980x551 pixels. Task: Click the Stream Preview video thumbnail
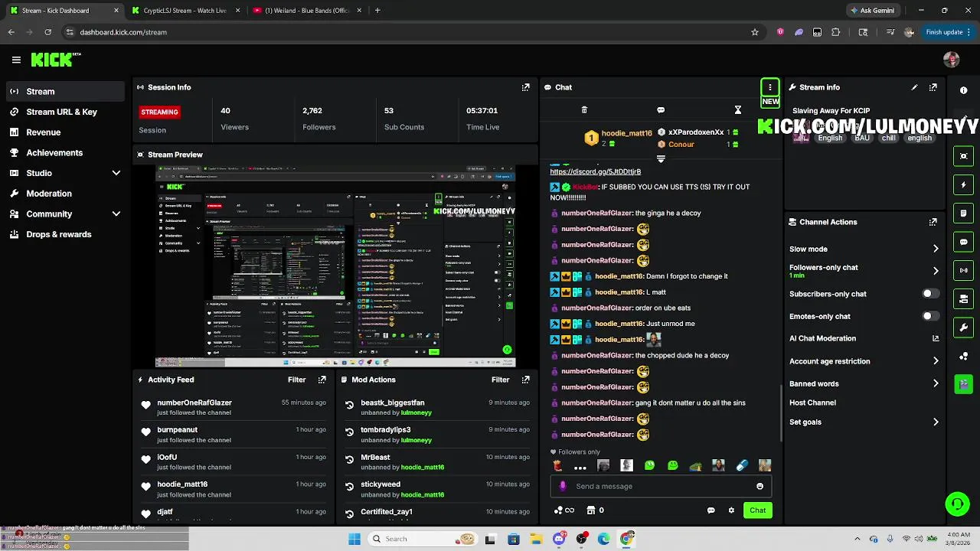(335, 266)
